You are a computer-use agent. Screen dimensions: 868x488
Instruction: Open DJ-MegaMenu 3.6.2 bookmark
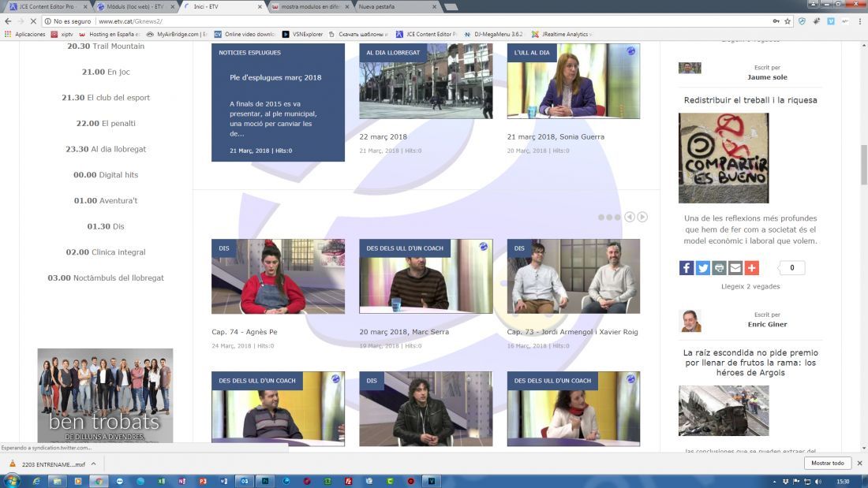(493, 35)
